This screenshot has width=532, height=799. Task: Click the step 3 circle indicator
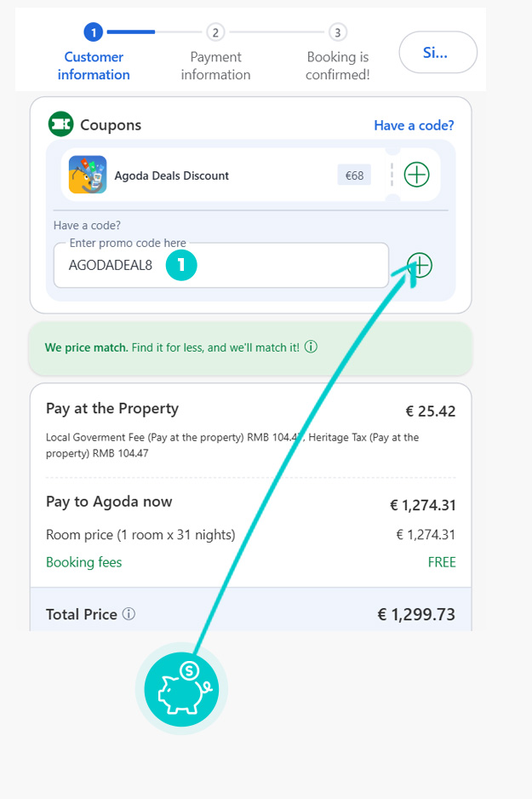point(338,32)
